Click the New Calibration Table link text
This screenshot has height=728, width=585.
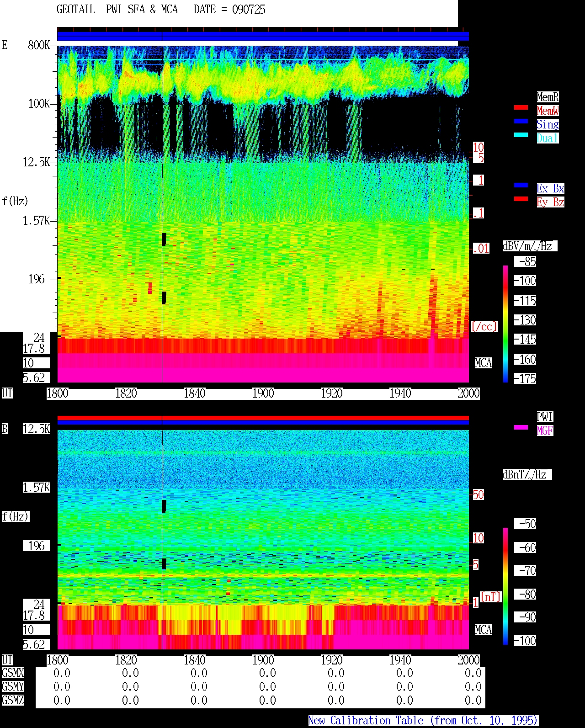coord(423,721)
